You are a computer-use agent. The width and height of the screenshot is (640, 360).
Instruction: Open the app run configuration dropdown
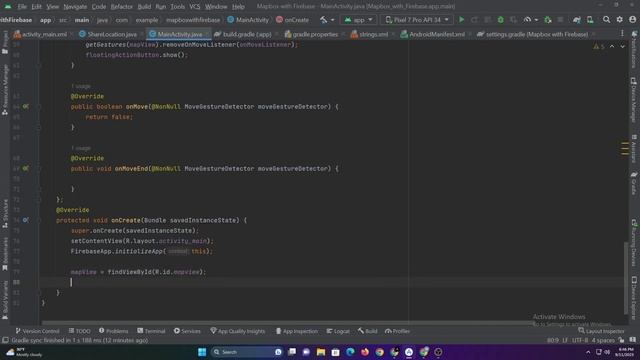click(x=358, y=20)
